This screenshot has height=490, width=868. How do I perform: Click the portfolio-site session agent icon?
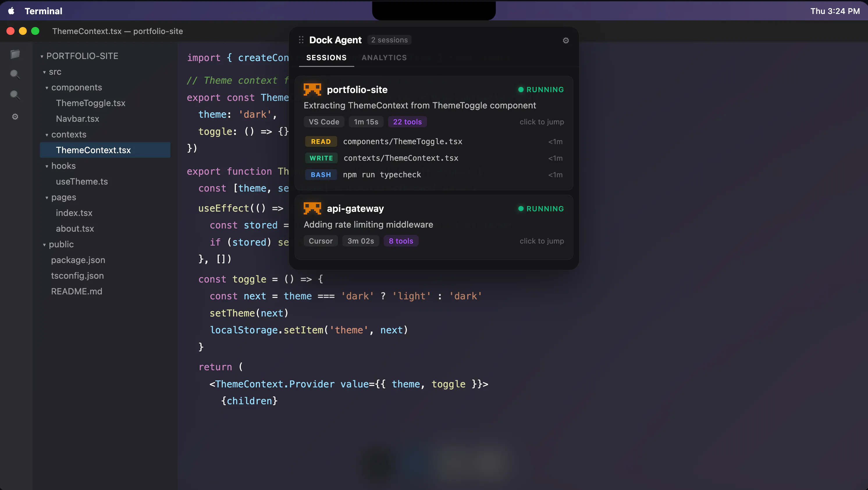312,90
